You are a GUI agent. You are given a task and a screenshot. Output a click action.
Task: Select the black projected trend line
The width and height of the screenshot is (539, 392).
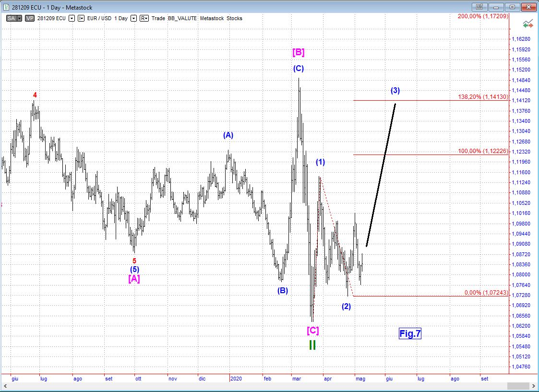tap(381, 175)
